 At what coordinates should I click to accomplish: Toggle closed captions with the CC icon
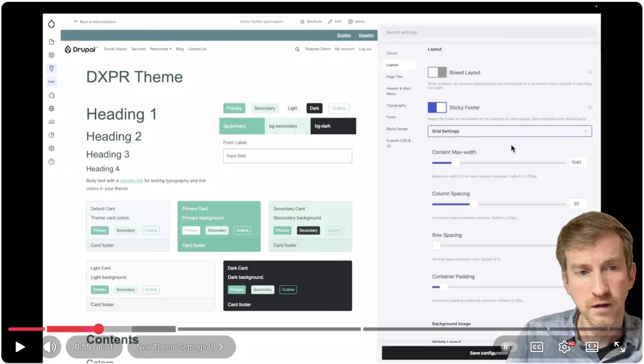coord(536,347)
